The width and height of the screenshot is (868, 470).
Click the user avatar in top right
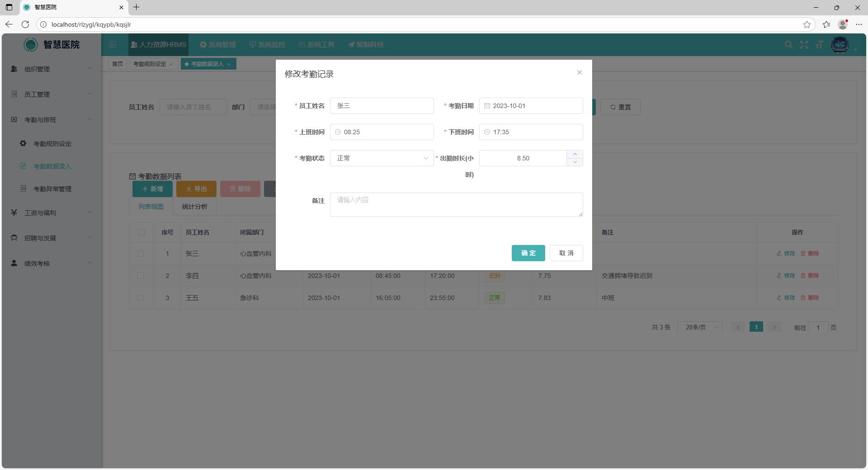point(841,45)
